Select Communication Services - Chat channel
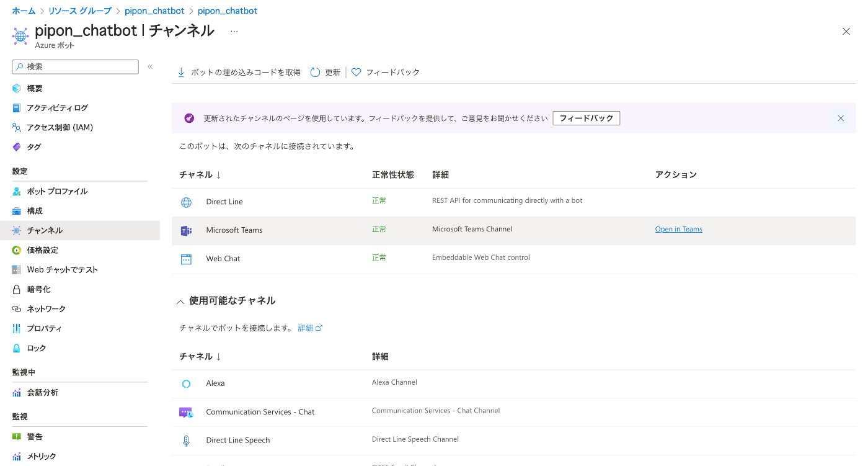Screen dimensions: 868x466 pyautogui.click(x=514, y=413)
